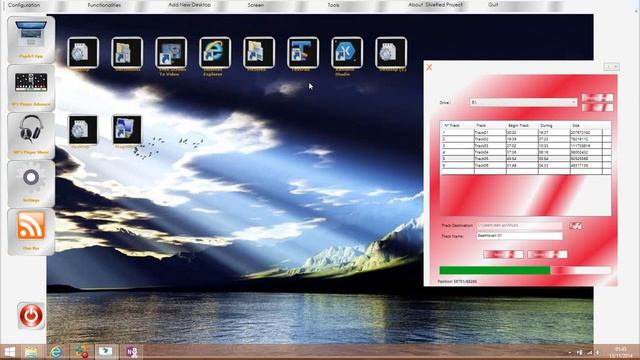This screenshot has width=640, height=360.
Task: Open the Free Screen To Video shortcut
Action: [171, 52]
